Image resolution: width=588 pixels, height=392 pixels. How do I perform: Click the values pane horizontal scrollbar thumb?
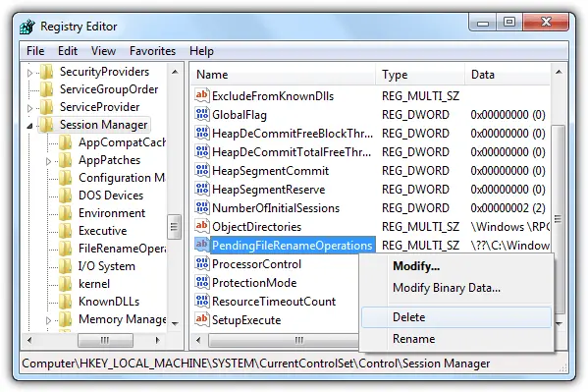pos(284,340)
